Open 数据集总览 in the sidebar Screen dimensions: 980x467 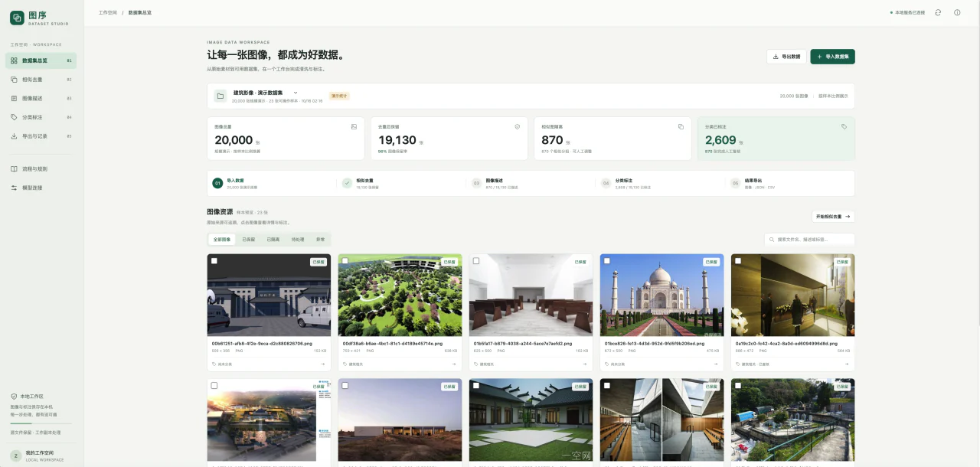pyautogui.click(x=41, y=60)
